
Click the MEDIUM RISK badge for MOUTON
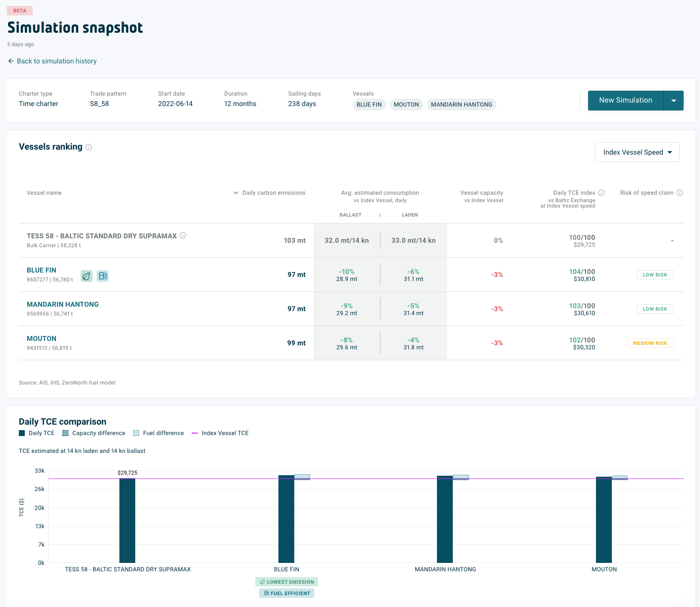pyautogui.click(x=650, y=343)
